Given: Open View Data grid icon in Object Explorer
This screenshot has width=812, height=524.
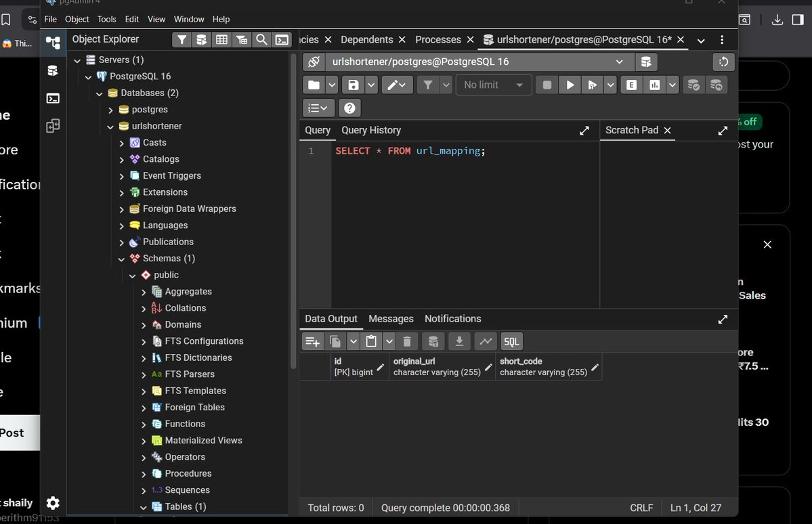Looking at the screenshot, I should [221, 39].
